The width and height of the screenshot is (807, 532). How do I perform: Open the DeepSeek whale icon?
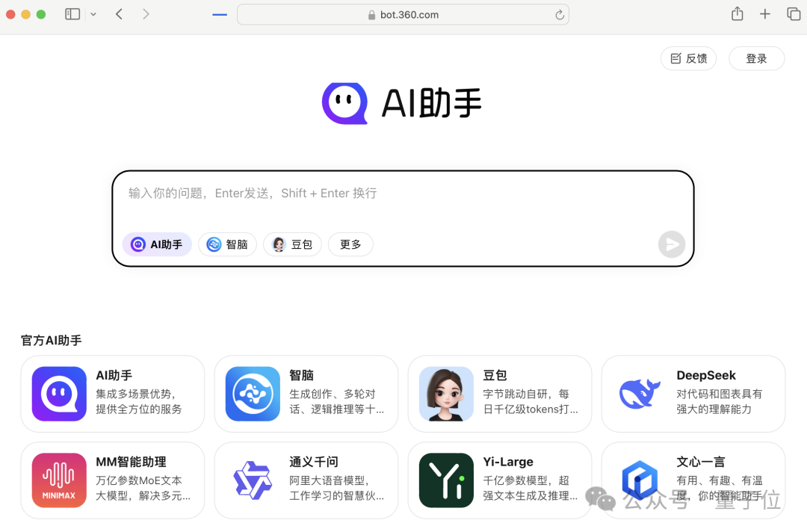(639, 394)
